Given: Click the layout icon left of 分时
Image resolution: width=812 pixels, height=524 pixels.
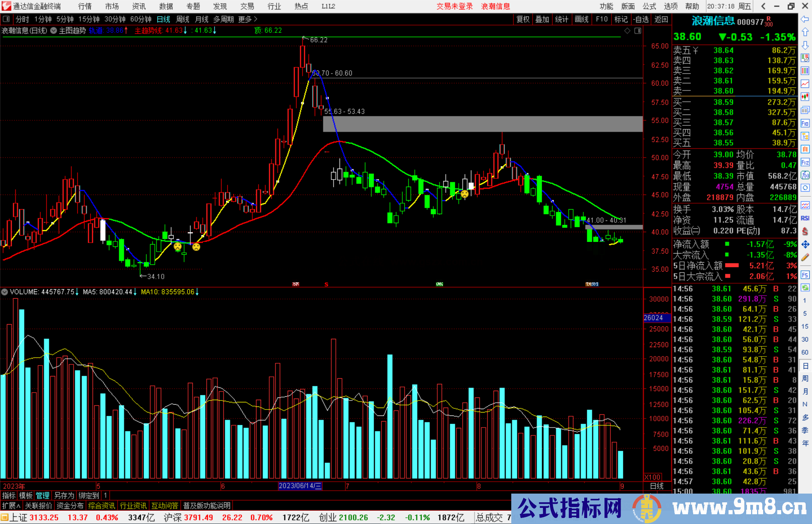Looking at the screenshot, I should (x=6, y=19).
